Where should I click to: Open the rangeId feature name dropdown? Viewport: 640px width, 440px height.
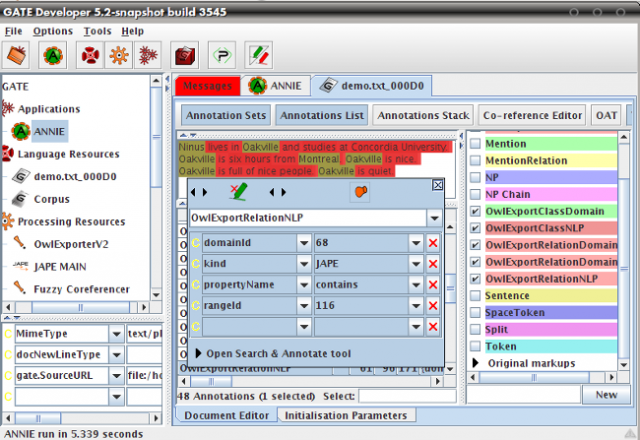pos(304,305)
